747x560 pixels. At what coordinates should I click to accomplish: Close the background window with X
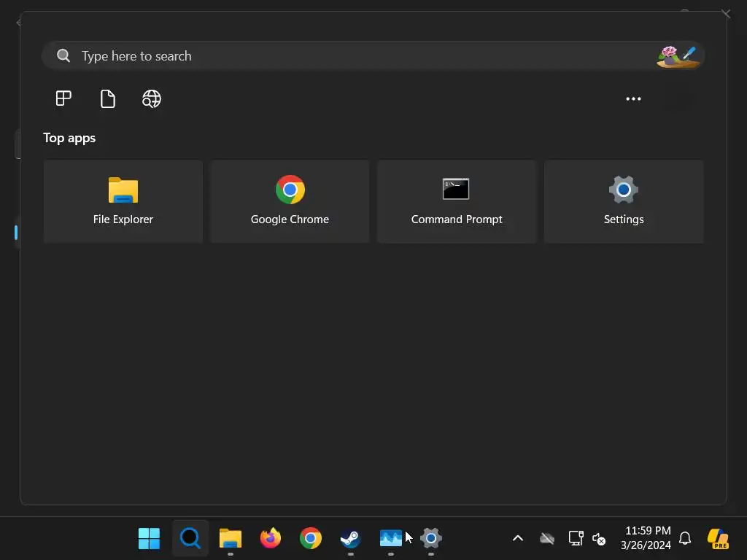coord(726,13)
